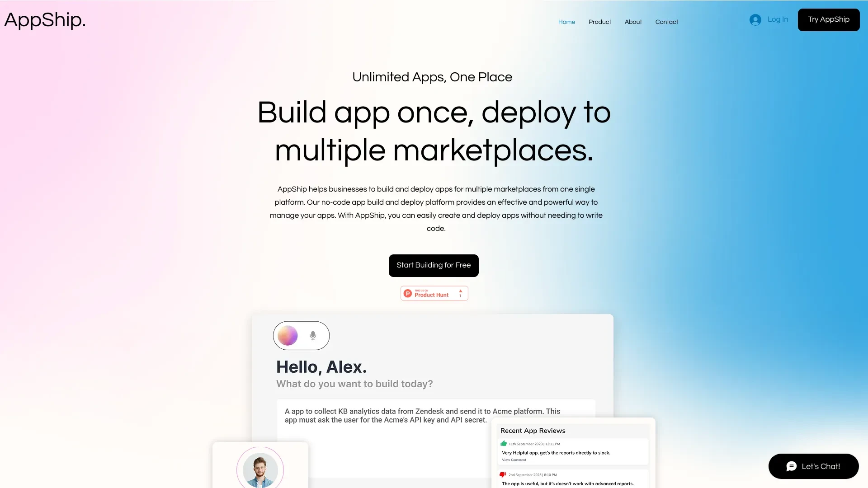Click the user account icon
The width and height of the screenshot is (868, 488).
(755, 19)
